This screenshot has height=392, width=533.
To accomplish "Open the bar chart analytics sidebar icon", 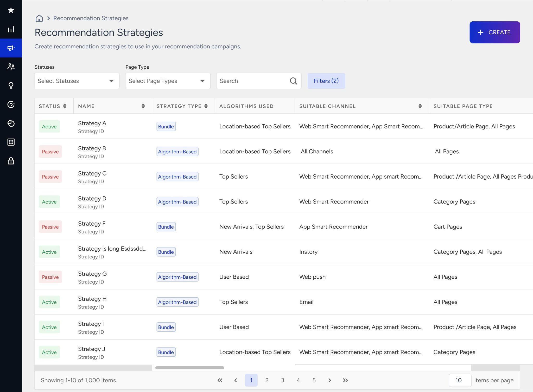I will tap(11, 29).
